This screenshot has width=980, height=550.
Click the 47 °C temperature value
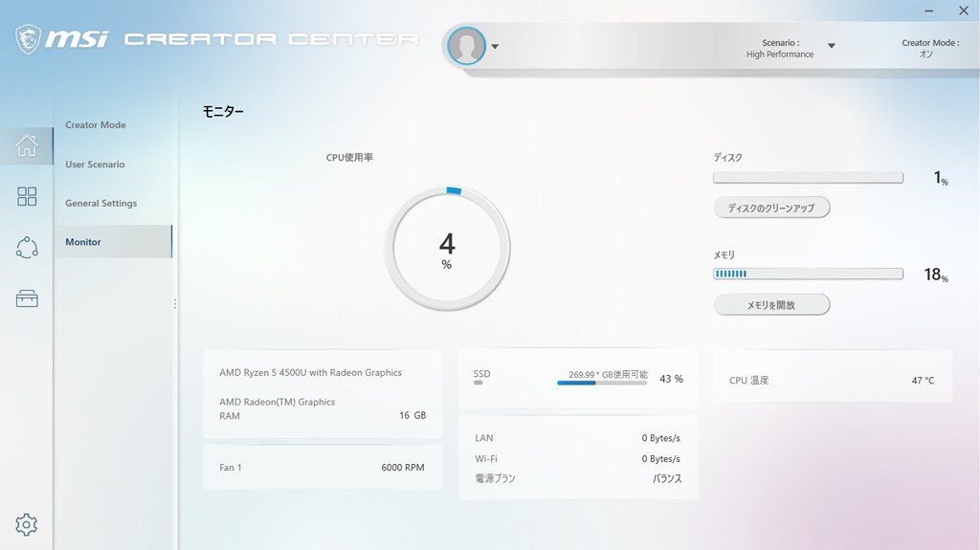923,380
